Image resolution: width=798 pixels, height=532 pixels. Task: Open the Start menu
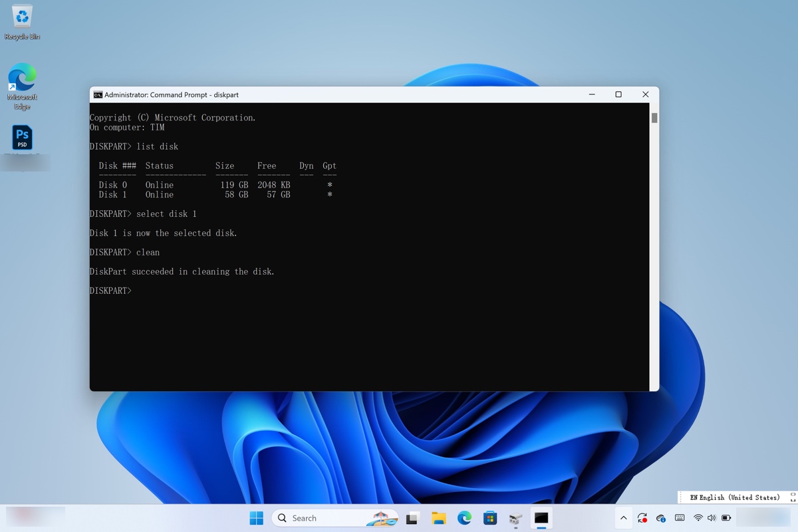(x=256, y=517)
